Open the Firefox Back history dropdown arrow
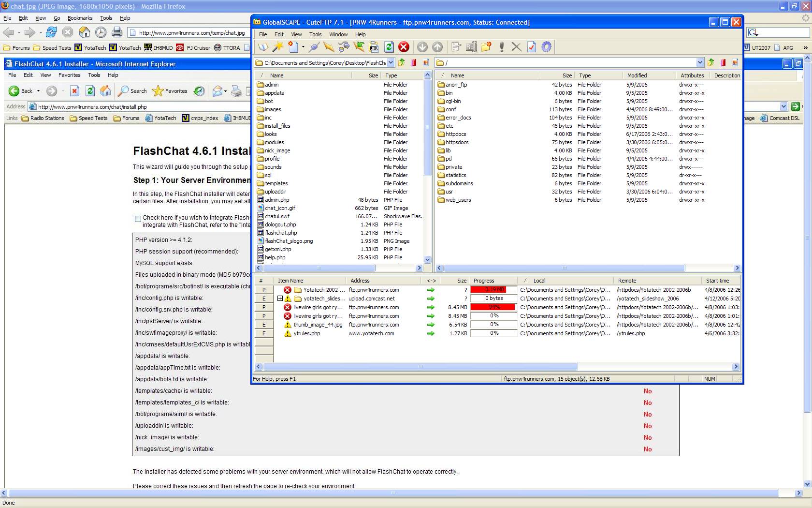812x508 pixels. pos(19,32)
